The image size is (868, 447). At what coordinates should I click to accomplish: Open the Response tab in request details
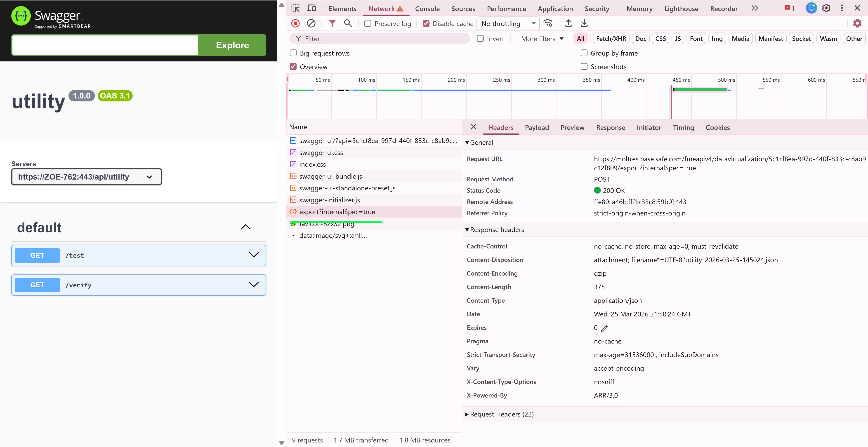tap(610, 128)
